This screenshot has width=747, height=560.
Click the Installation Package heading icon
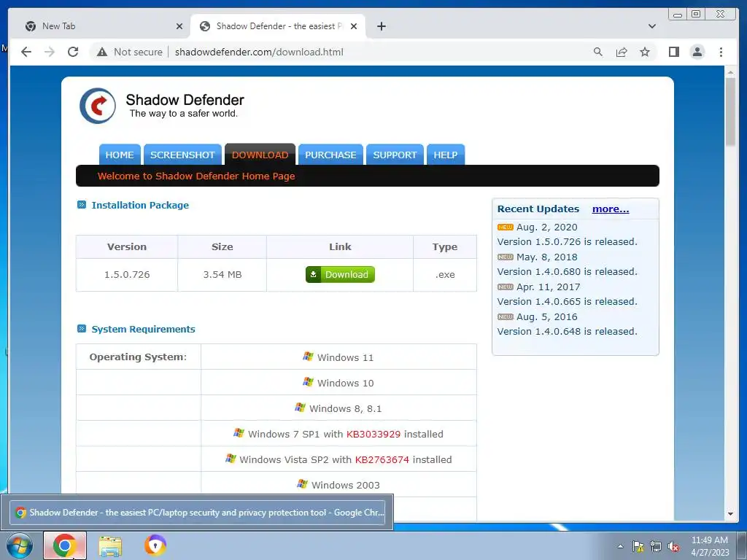click(82, 205)
